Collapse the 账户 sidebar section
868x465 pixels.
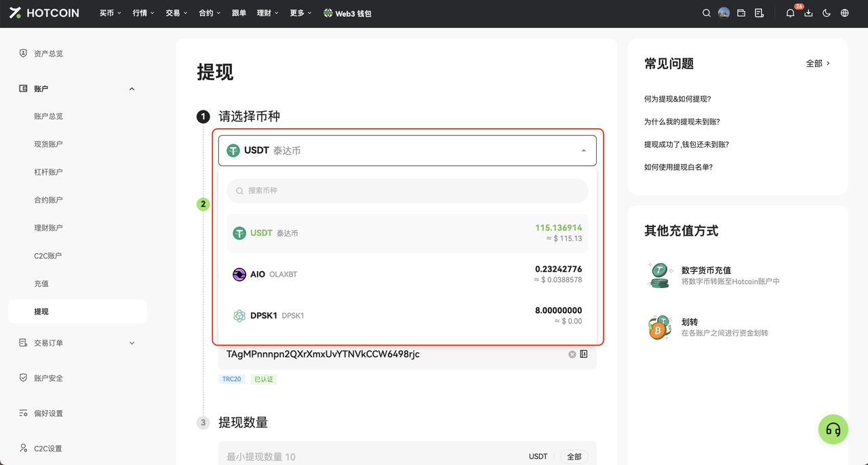coord(132,89)
